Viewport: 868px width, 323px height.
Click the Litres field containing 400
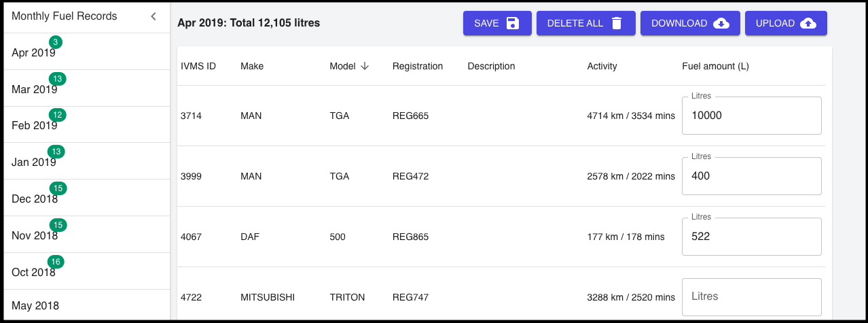[x=751, y=176]
